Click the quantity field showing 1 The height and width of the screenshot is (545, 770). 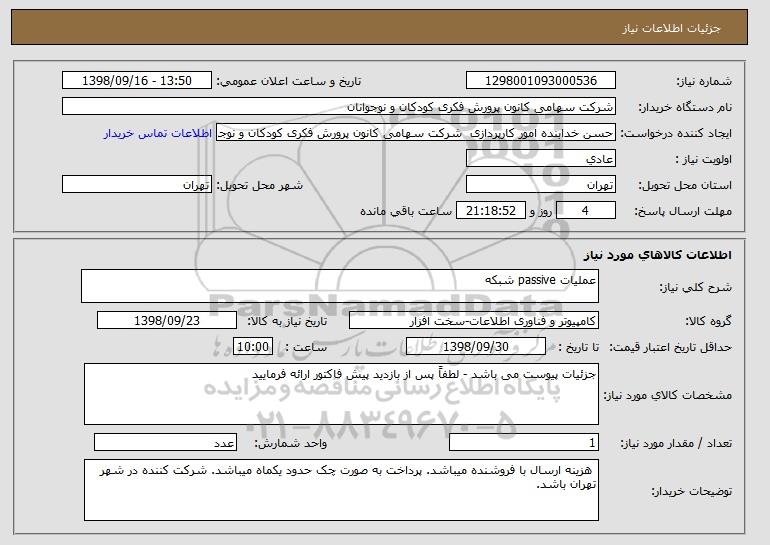(524, 443)
